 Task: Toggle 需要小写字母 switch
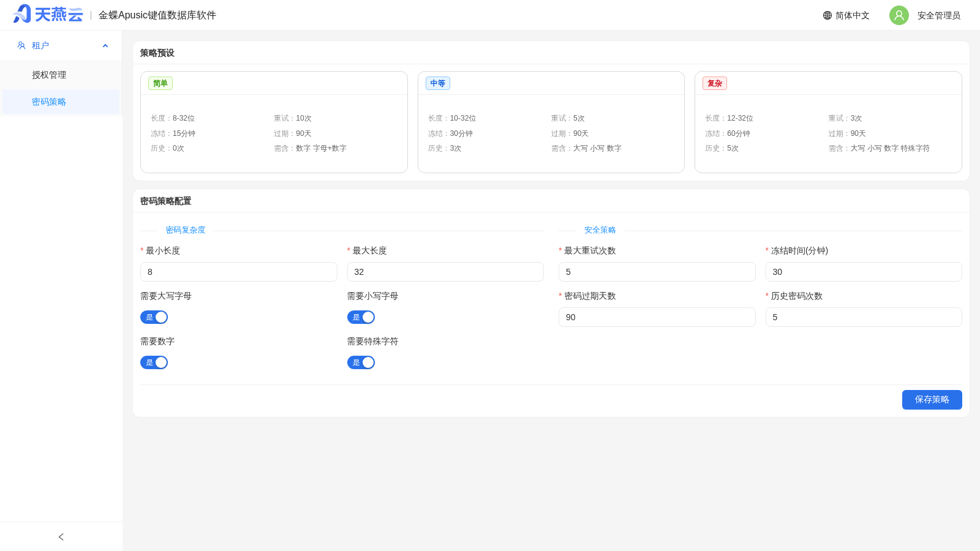point(361,317)
